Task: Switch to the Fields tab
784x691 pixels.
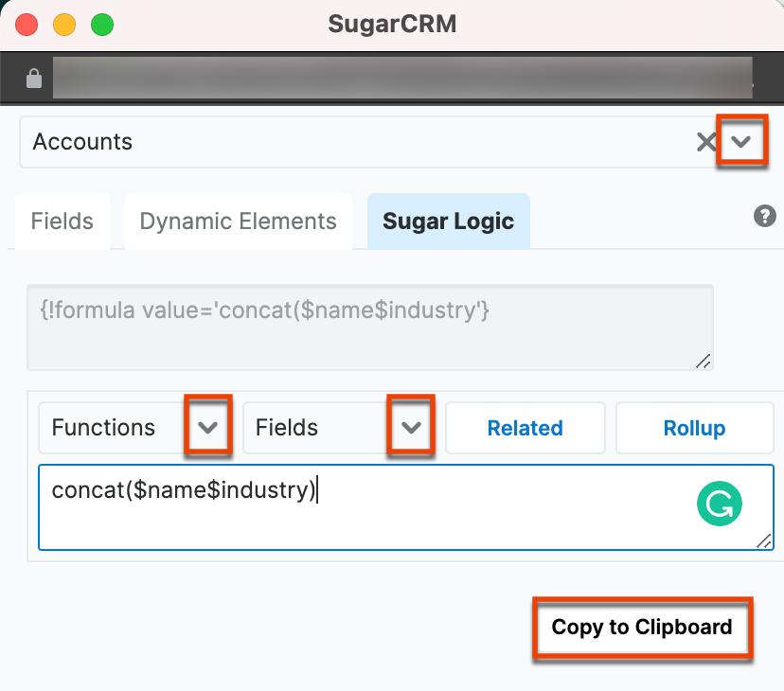Action: (x=62, y=221)
